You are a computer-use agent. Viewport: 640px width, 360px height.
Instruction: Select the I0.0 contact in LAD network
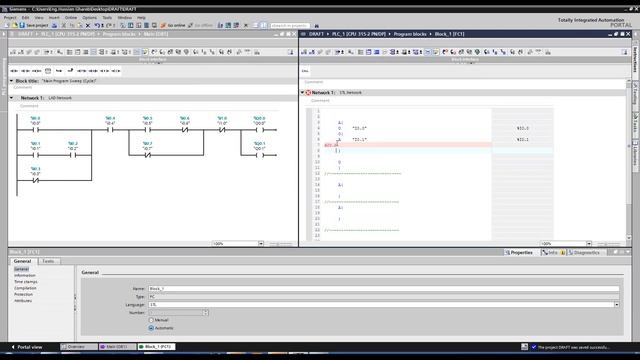click(36, 130)
